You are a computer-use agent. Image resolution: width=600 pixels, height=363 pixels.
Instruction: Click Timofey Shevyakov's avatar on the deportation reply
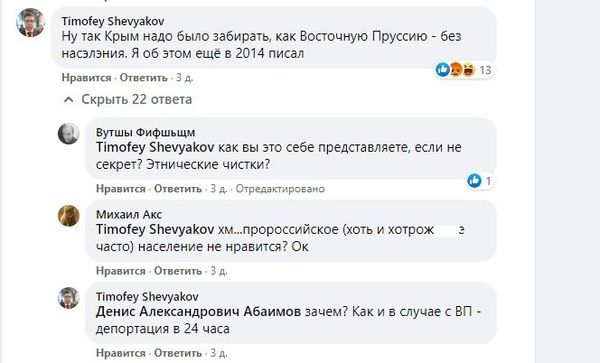tap(68, 298)
